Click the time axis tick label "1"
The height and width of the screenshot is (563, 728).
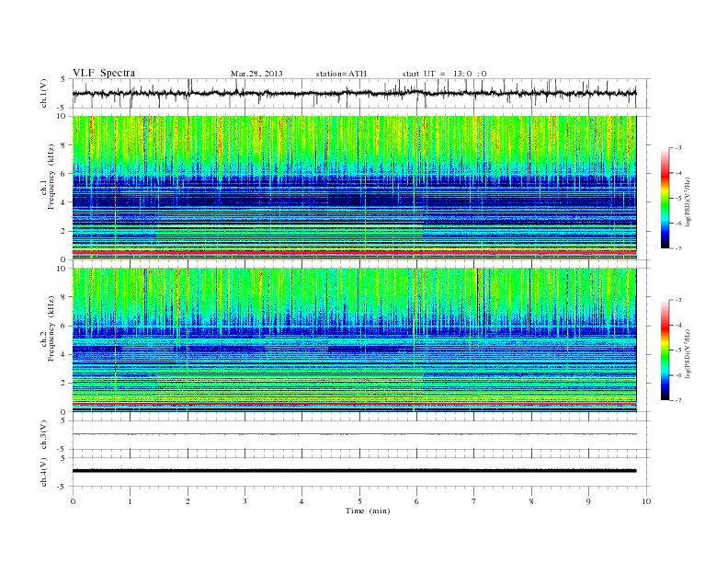click(130, 501)
